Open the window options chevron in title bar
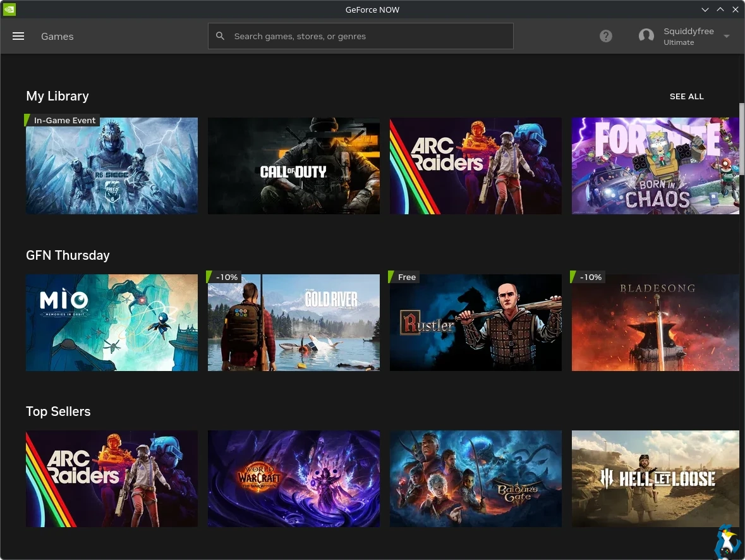Viewport: 745px width, 560px height. (705, 9)
